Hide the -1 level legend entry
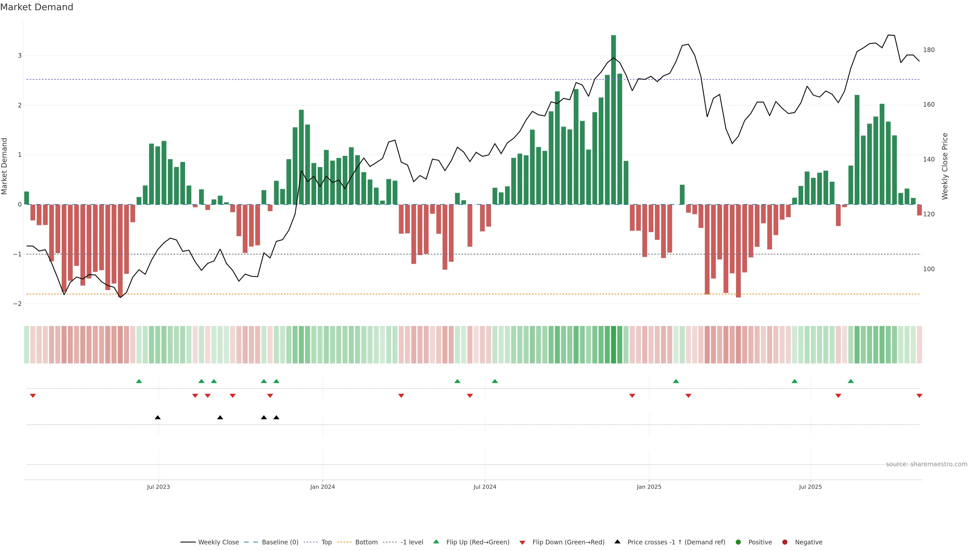 click(412, 542)
